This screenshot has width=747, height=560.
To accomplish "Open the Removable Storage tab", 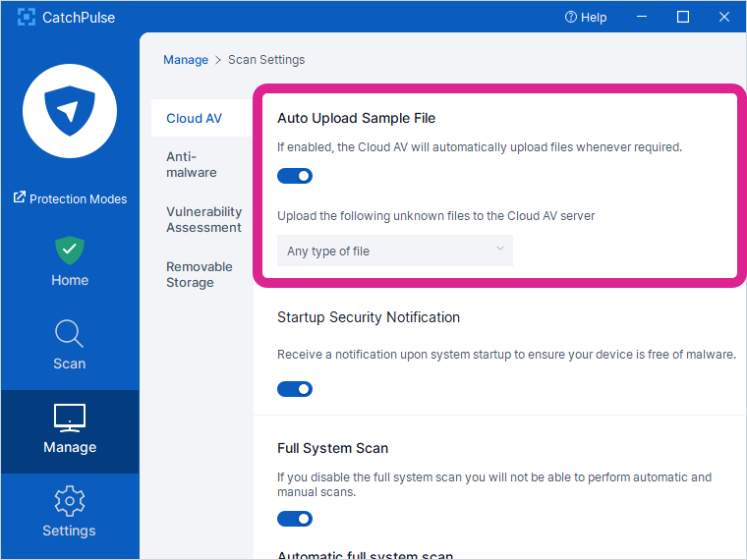I will click(200, 274).
